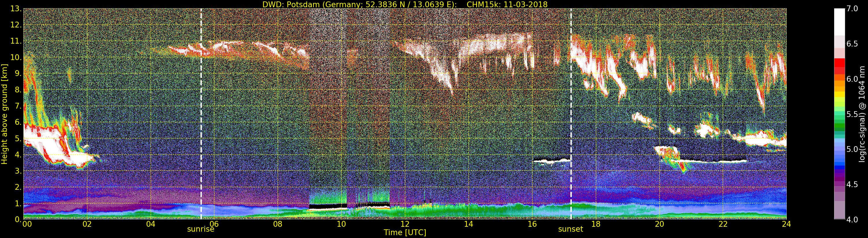Click the red band of the colorbar
This screenshot has width=868, height=238.
839,64
